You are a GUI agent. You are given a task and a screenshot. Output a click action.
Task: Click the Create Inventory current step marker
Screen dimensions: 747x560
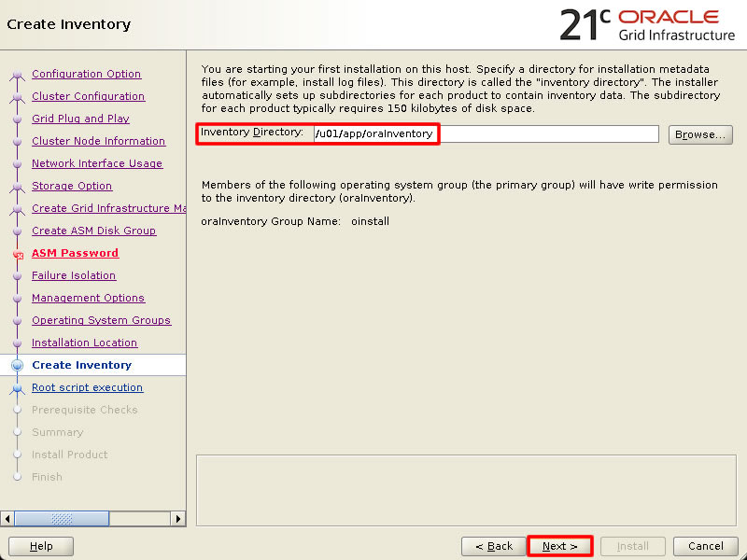click(x=17, y=365)
